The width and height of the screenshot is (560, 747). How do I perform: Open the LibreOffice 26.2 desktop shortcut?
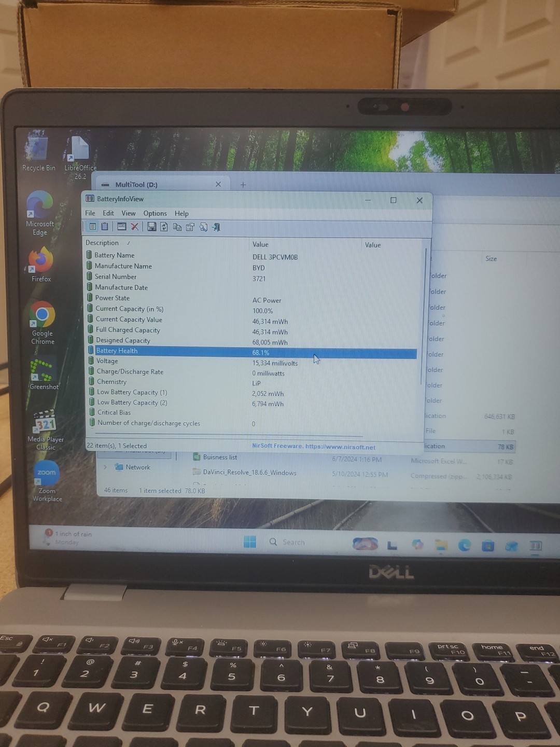click(x=80, y=157)
